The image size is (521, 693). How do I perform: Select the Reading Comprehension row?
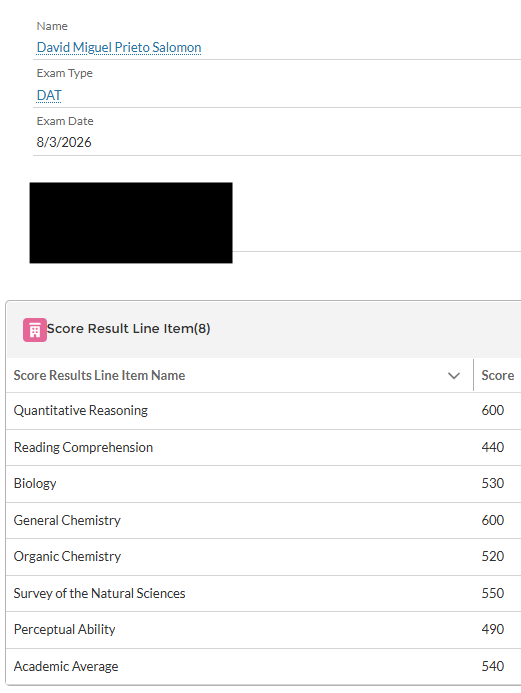[263, 447]
